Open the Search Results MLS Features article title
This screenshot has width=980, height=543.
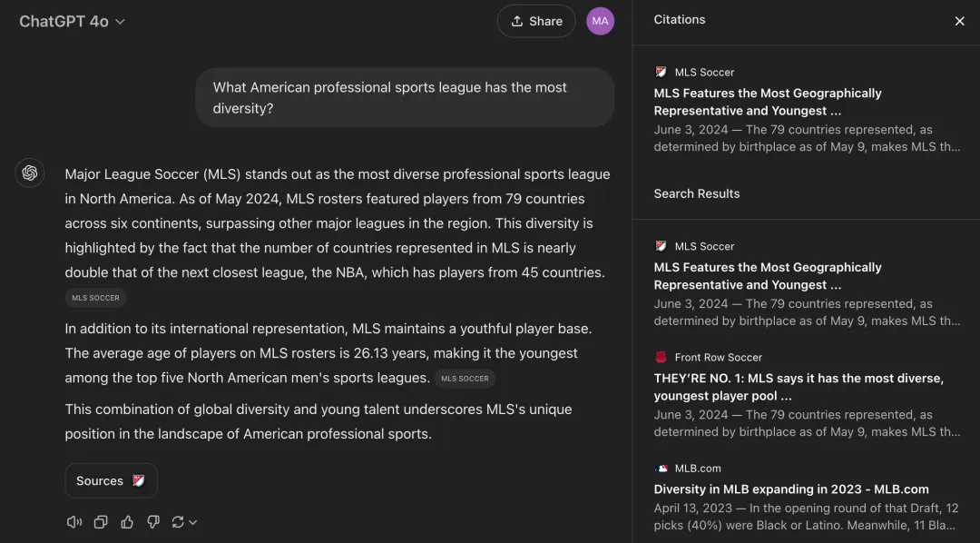click(768, 276)
